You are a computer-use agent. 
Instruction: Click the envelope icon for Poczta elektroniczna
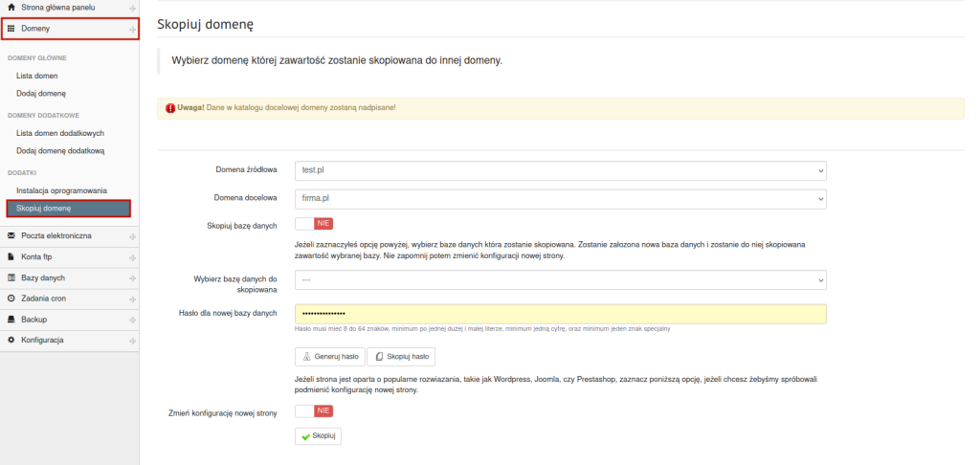[11, 235]
